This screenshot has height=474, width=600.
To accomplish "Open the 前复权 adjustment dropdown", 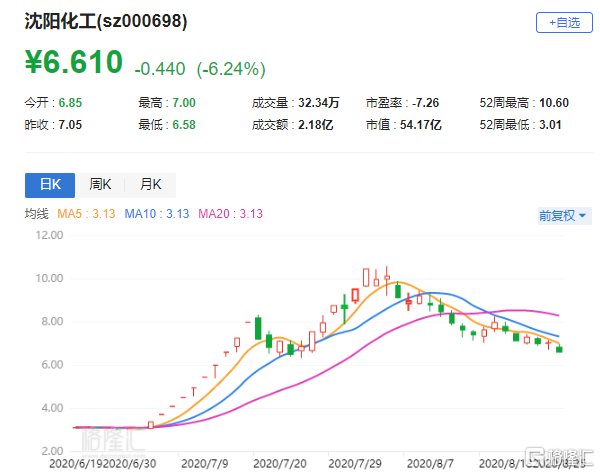I will (564, 216).
